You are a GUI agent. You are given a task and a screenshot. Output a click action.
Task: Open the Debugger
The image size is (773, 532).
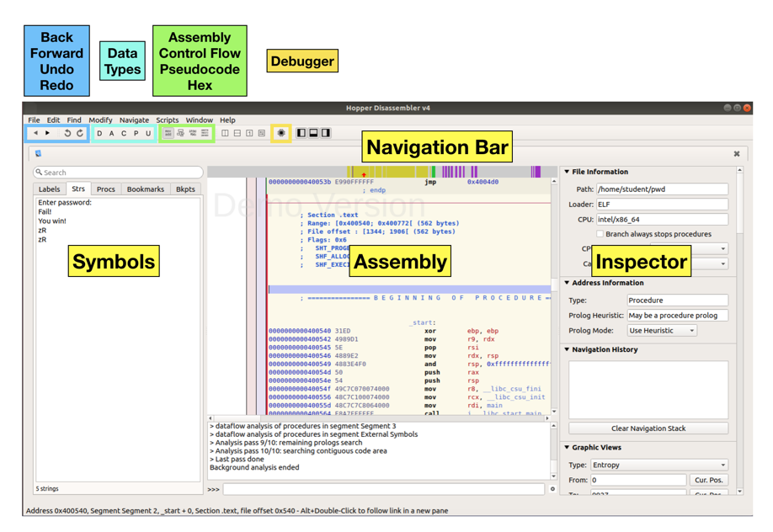point(281,133)
